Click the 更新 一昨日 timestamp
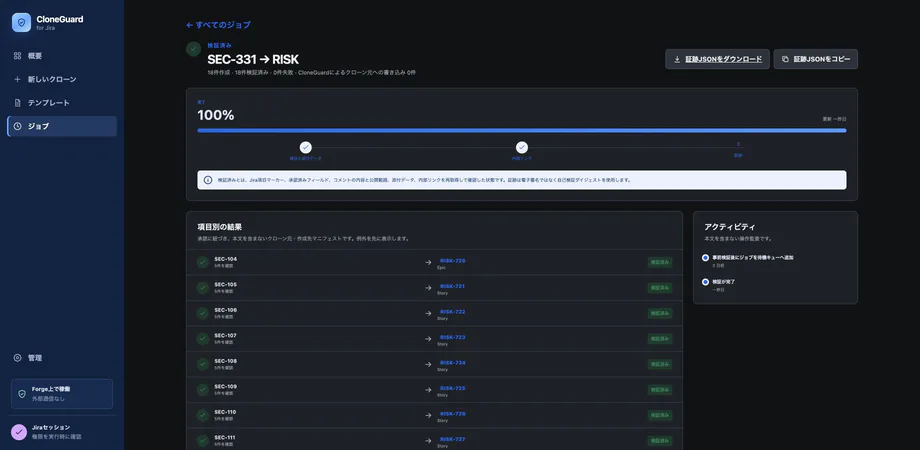 tap(834, 119)
